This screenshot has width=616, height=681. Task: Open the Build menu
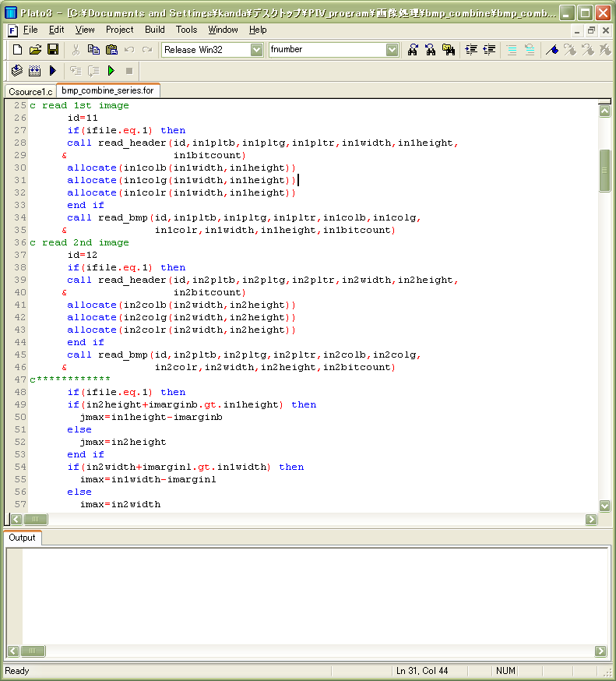click(x=155, y=30)
